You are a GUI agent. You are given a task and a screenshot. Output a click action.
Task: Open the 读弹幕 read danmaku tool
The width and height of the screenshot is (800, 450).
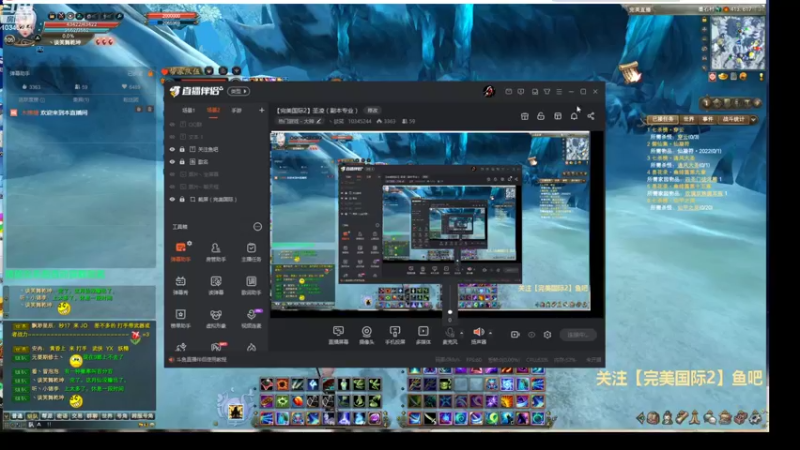tap(216, 285)
